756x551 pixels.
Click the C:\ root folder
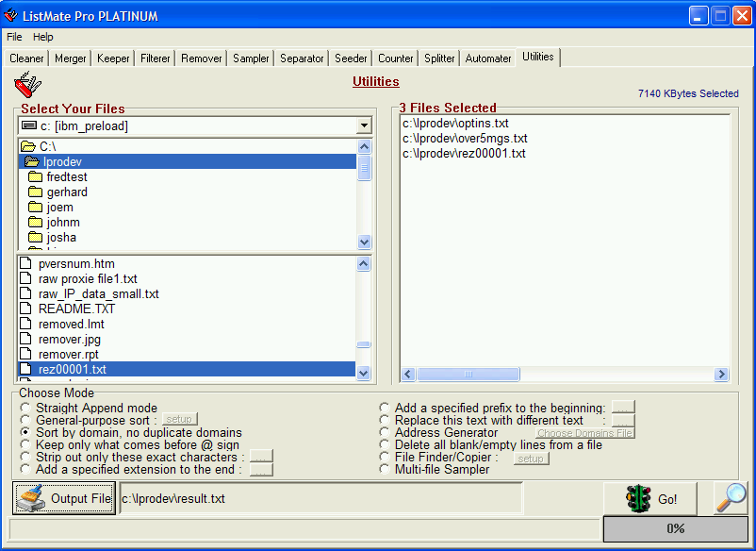[x=39, y=146]
